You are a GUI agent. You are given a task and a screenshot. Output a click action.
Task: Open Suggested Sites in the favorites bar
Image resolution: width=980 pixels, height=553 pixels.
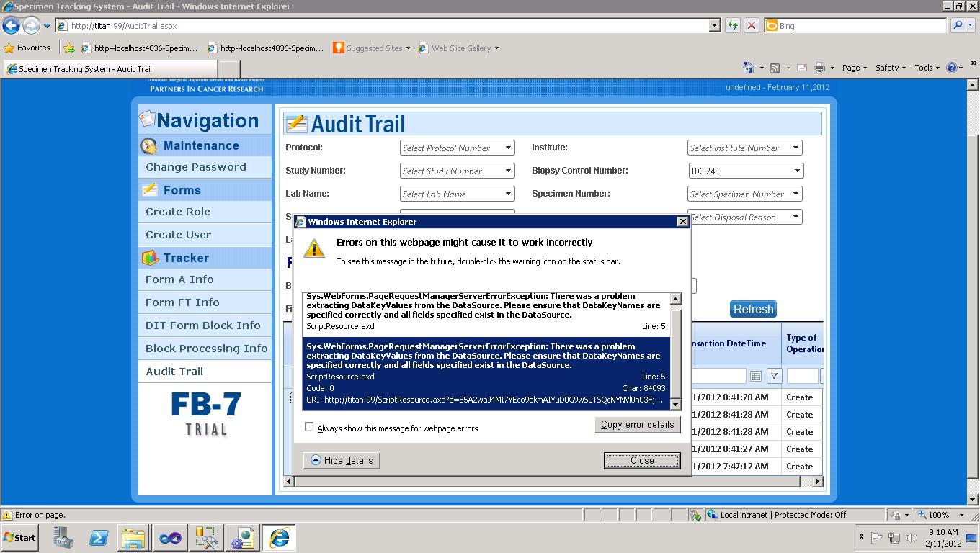[371, 48]
